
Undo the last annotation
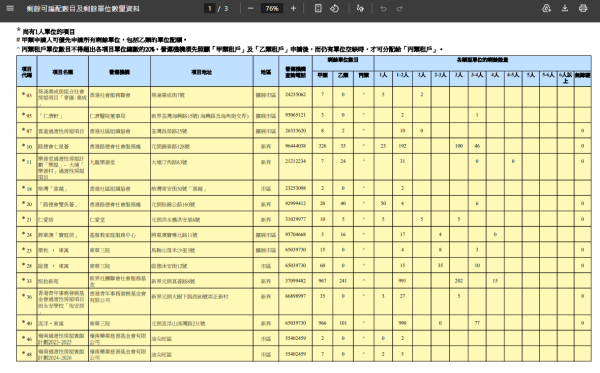tap(383, 8)
